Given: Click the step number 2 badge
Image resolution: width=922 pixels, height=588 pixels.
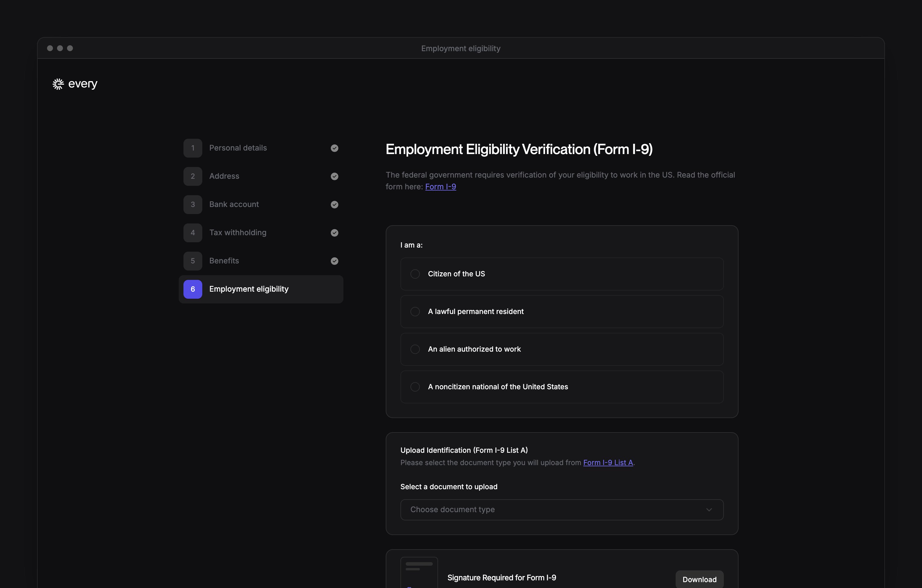Looking at the screenshot, I should (x=193, y=176).
